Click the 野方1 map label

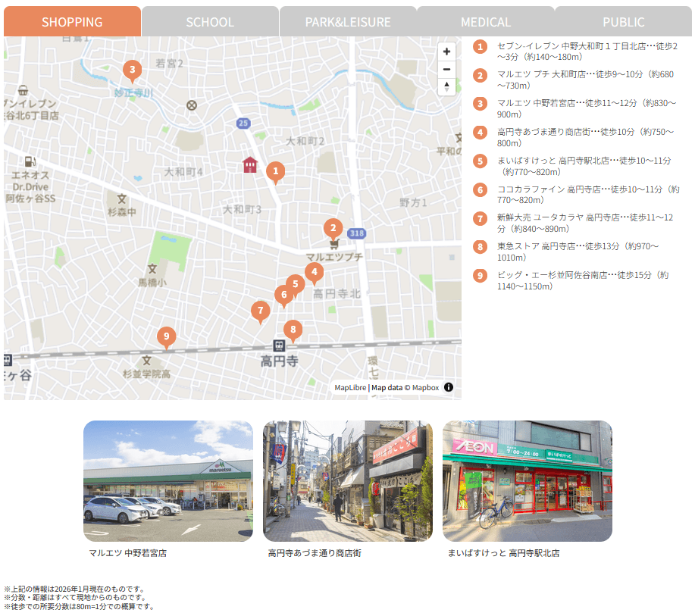pyautogui.click(x=413, y=203)
